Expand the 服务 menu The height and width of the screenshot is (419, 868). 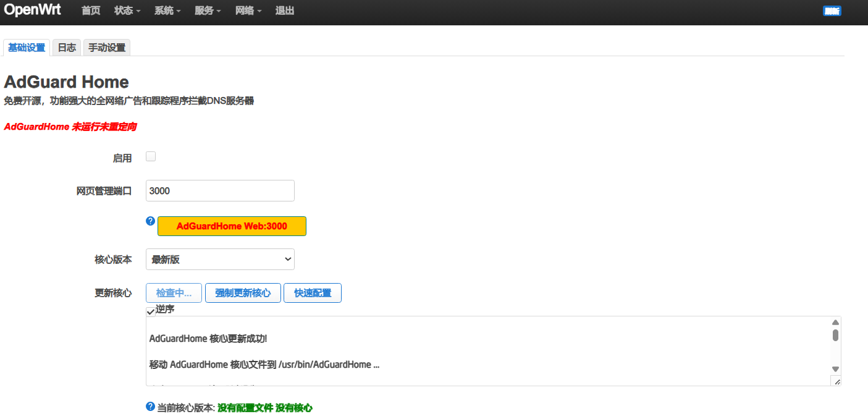pyautogui.click(x=207, y=11)
